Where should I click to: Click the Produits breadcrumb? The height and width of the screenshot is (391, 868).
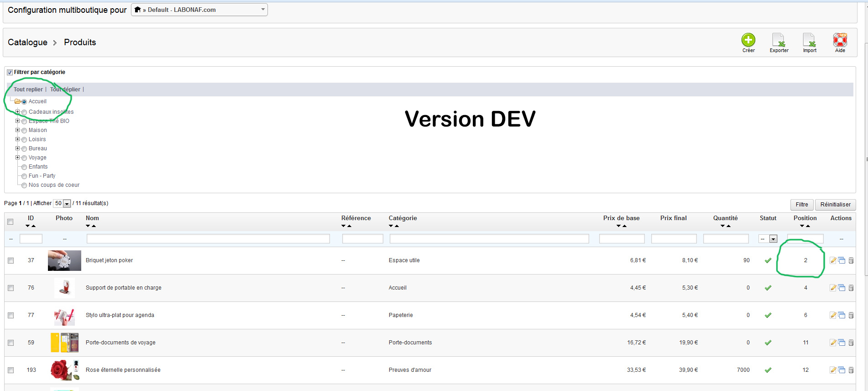coord(80,42)
